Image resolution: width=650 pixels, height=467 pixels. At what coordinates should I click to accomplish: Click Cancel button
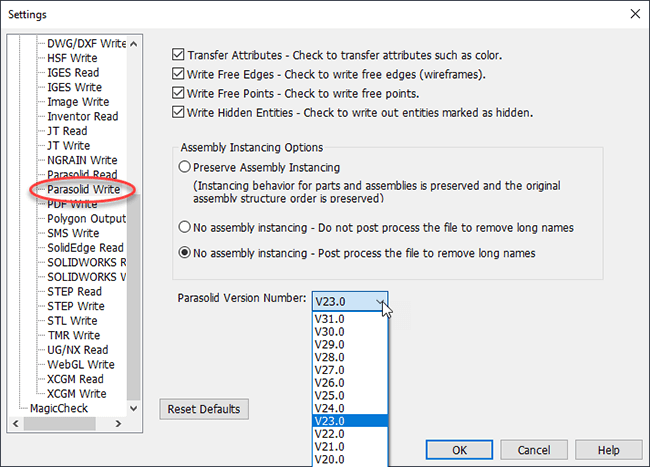coord(534,450)
